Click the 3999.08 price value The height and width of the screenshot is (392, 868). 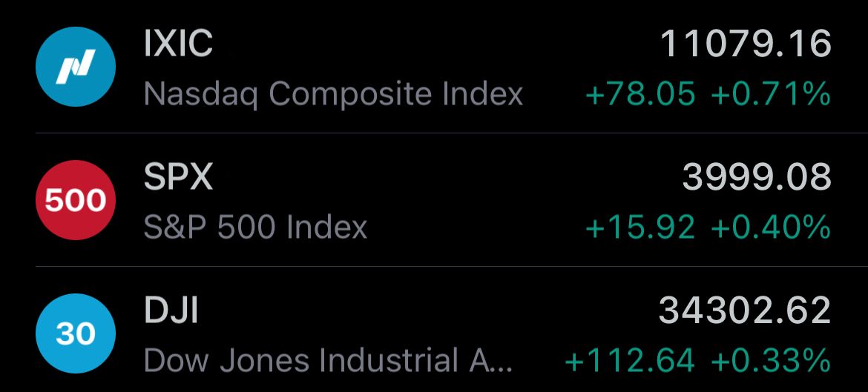point(757,177)
